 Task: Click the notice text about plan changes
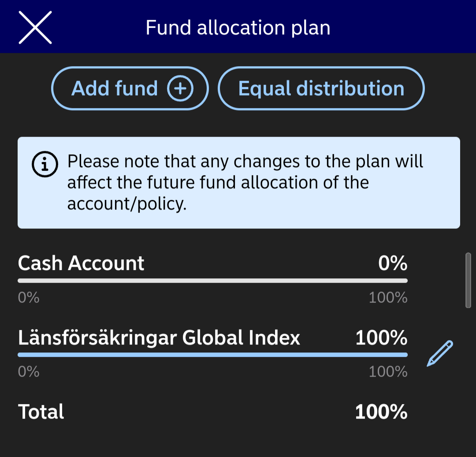click(245, 182)
